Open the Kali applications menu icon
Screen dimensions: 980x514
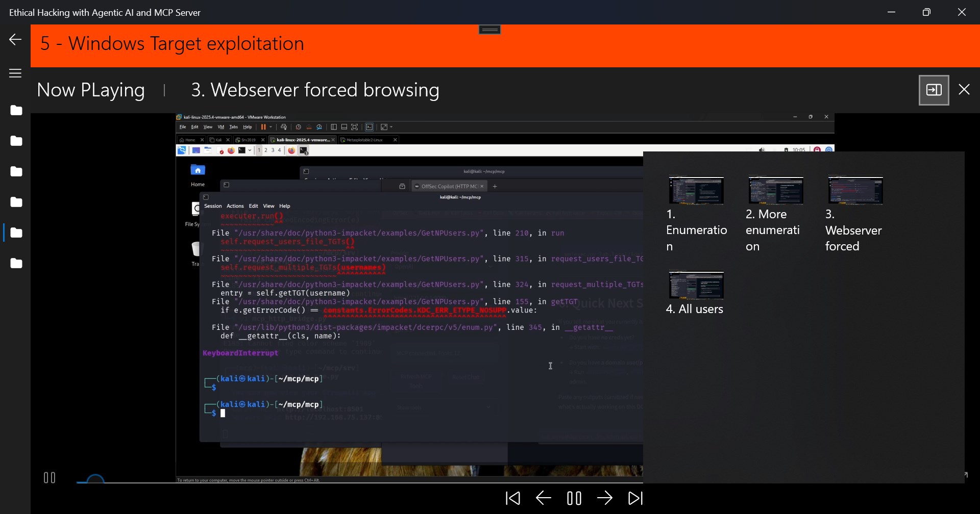tap(182, 150)
